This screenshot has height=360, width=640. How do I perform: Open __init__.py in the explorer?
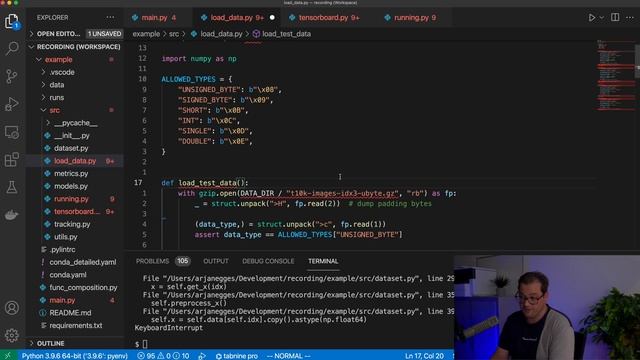pyautogui.click(x=75, y=136)
